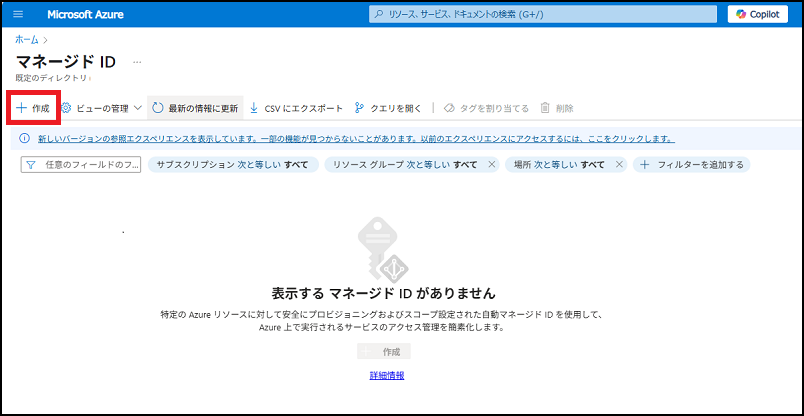Click the マネージド ID page heading
This screenshot has width=804, height=416.
point(66,62)
